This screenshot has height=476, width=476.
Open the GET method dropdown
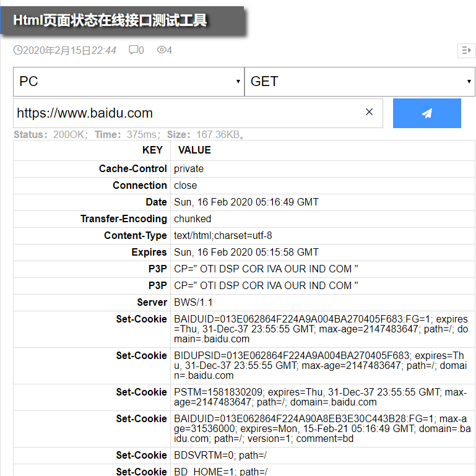point(360,82)
